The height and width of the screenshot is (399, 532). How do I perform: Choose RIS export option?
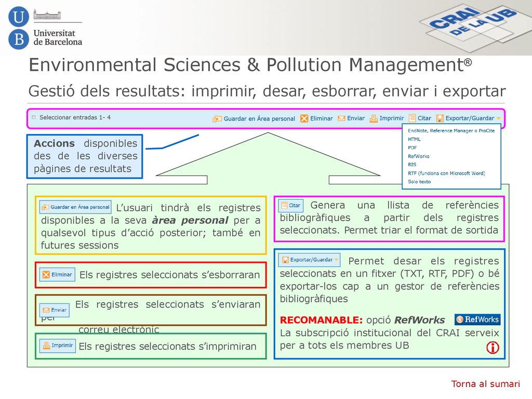(412, 165)
